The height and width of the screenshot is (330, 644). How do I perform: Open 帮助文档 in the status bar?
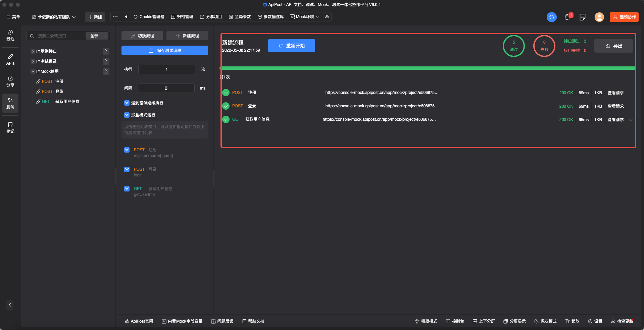click(x=253, y=321)
